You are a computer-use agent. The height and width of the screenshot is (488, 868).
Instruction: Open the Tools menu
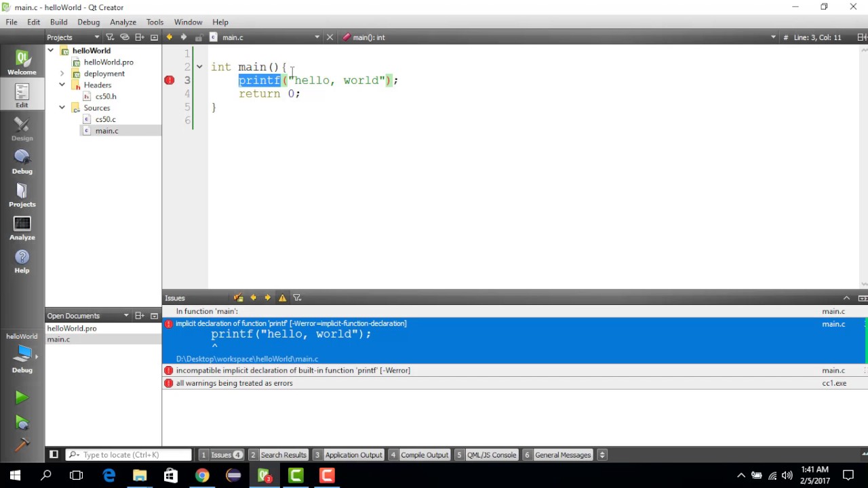tap(155, 22)
